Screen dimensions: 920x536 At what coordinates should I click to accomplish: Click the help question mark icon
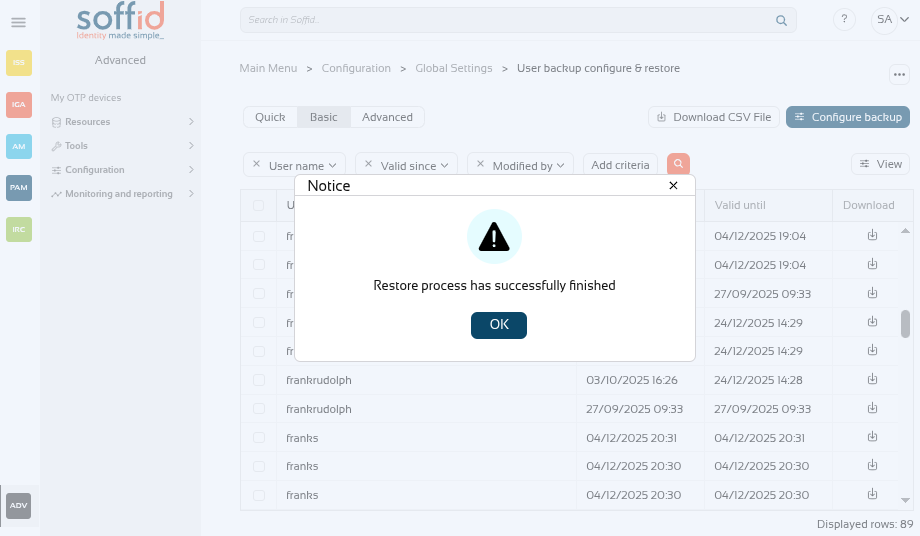pyautogui.click(x=844, y=20)
